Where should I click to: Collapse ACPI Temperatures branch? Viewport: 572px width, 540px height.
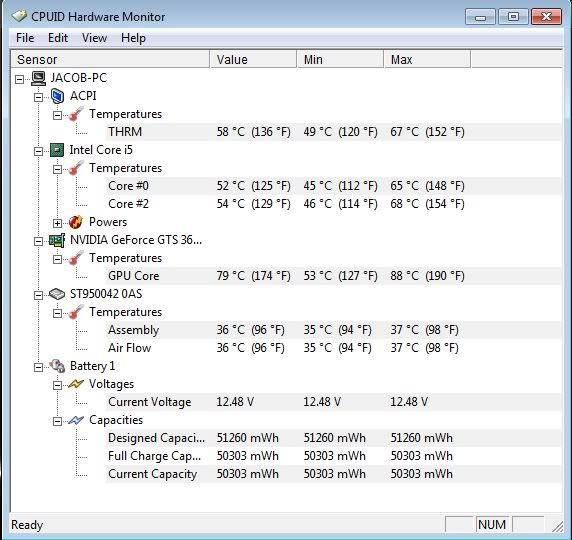coord(57,115)
